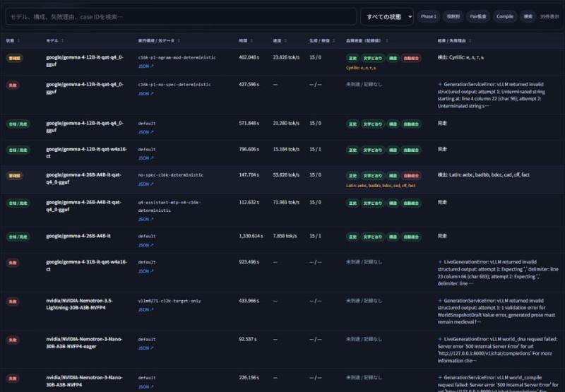The image size is (565, 392).
Task: Click red failed badge in 923.496 s row
Action: (x=13, y=263)
